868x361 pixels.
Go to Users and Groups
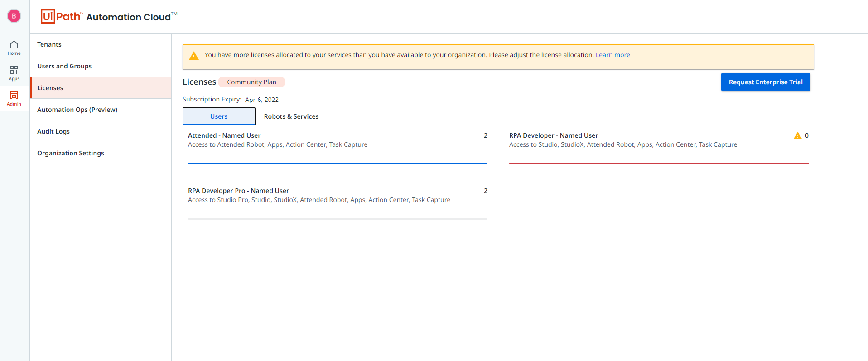(x=64, y=66)
